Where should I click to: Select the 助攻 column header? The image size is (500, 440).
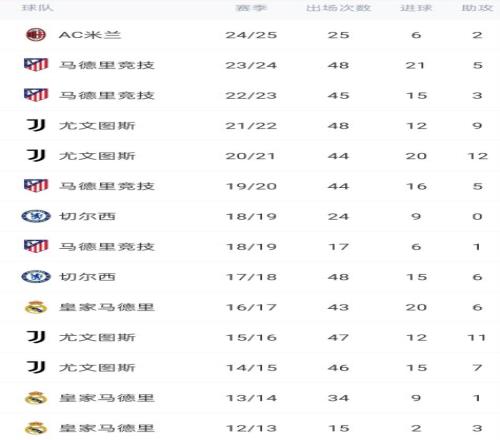point(477,8)
